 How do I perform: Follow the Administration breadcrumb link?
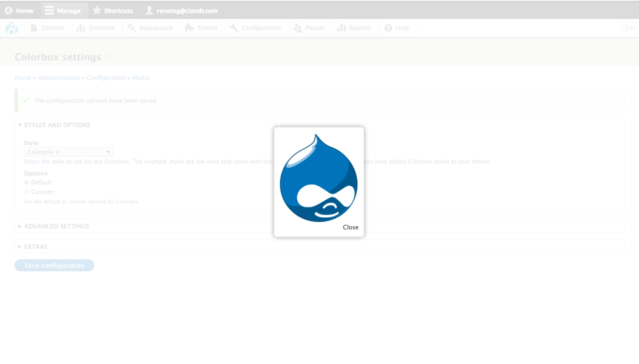(59, 78)
